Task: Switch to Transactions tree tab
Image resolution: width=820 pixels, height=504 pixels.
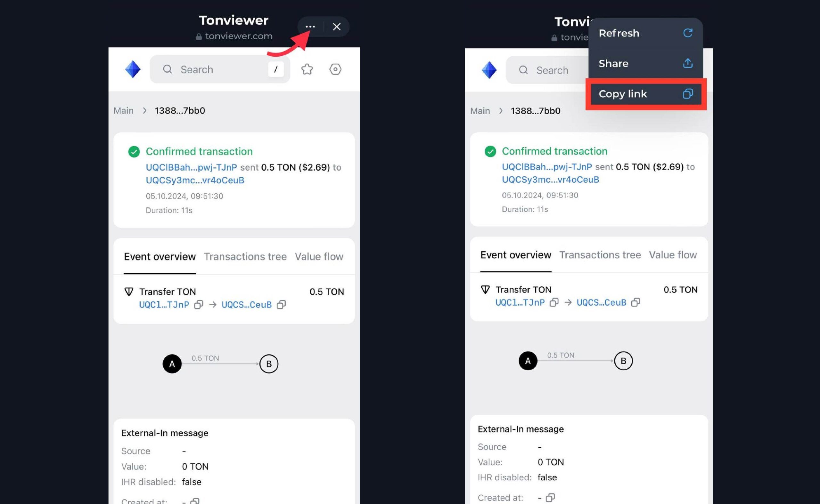Action: pyautogui.click(x=245, y=256)
